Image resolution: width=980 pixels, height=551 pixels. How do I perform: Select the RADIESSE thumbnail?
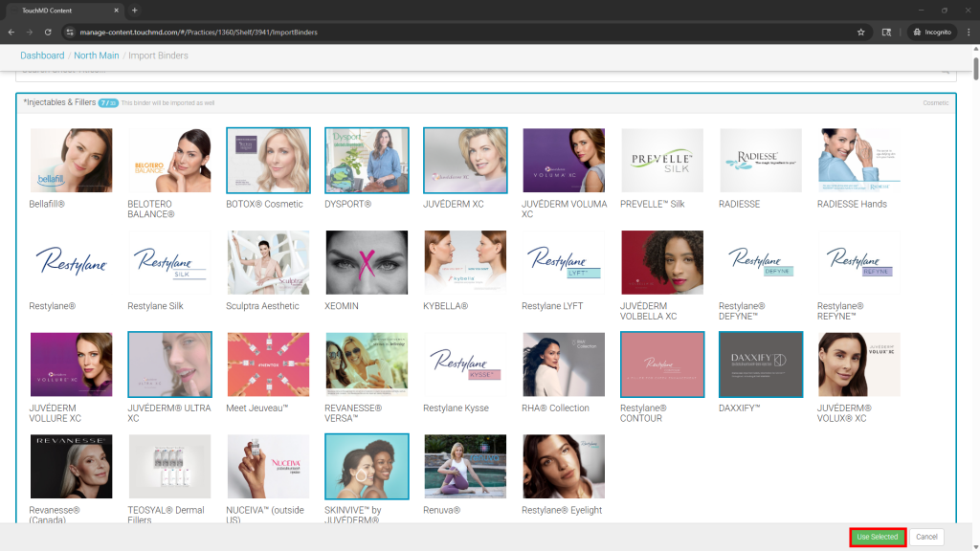point(761,161)
